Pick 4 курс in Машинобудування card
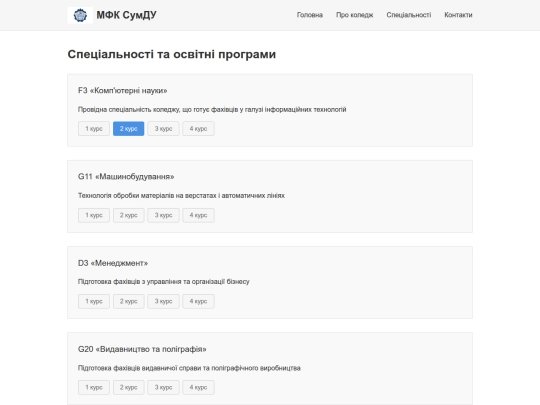The height and width of the screenshot is (405, 540). pos(198,215)
